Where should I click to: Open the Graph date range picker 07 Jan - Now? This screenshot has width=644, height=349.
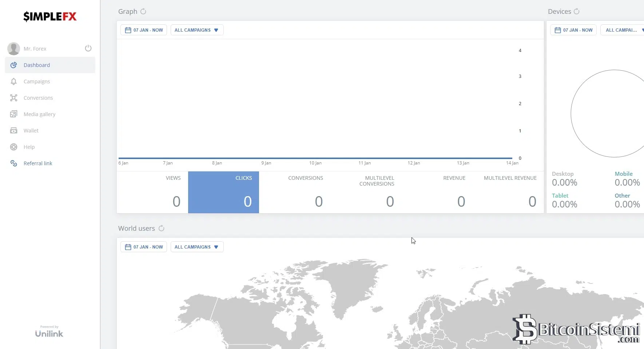[144, 30]
